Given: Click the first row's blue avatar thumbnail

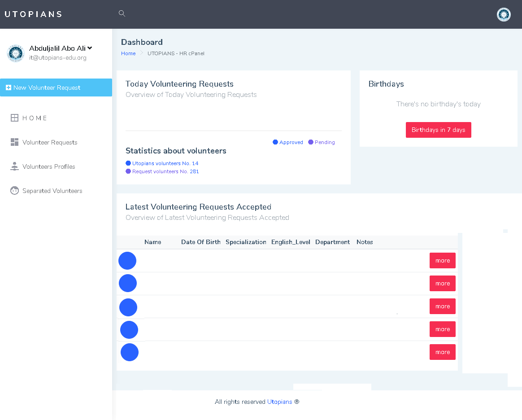Looking at the screenshot, I should coord(127,261).
